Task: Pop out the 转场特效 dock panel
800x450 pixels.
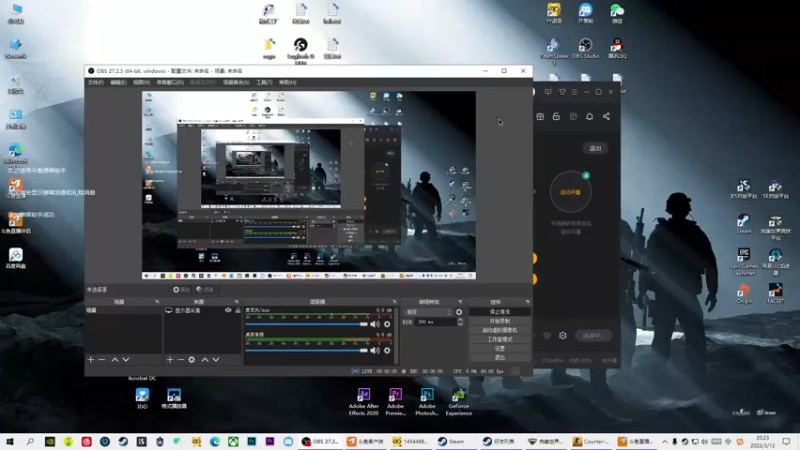Action: 460,302
